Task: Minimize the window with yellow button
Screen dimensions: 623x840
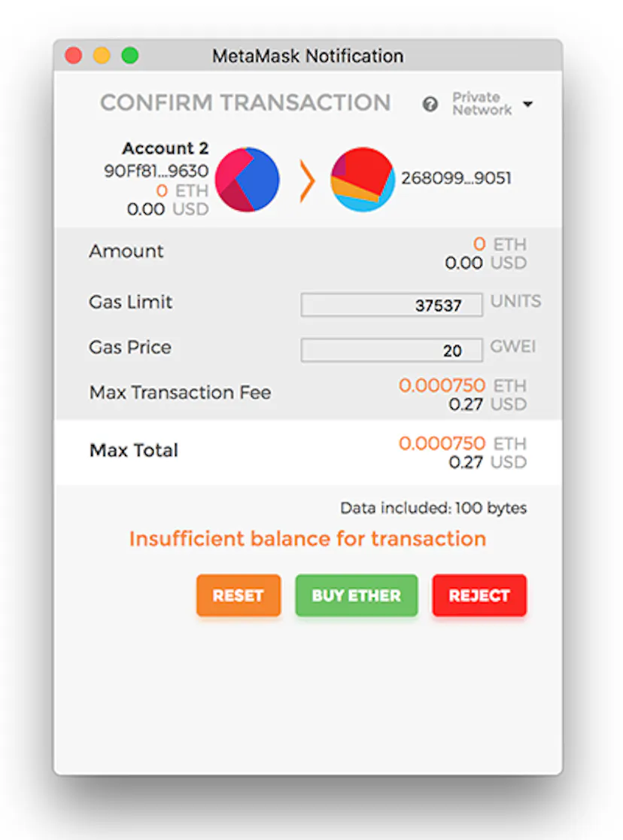Action: pos(102,55)
